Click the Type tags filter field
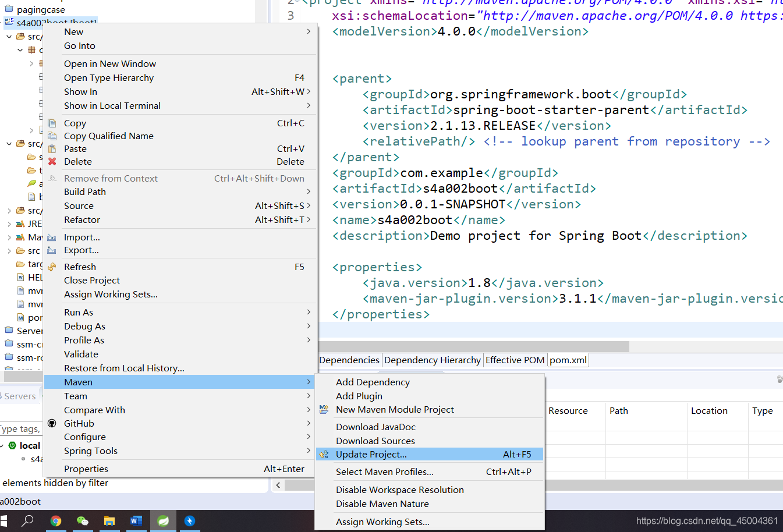This screenshot has height=532, width=783. click(x=21, y=429)
